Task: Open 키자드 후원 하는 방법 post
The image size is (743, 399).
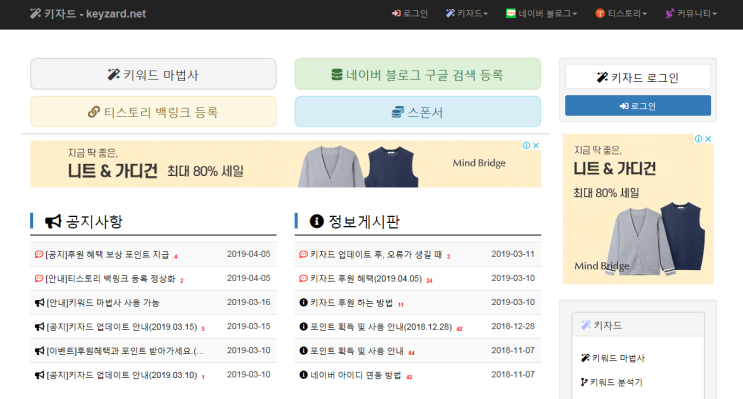Action: [x=351, y=303]
